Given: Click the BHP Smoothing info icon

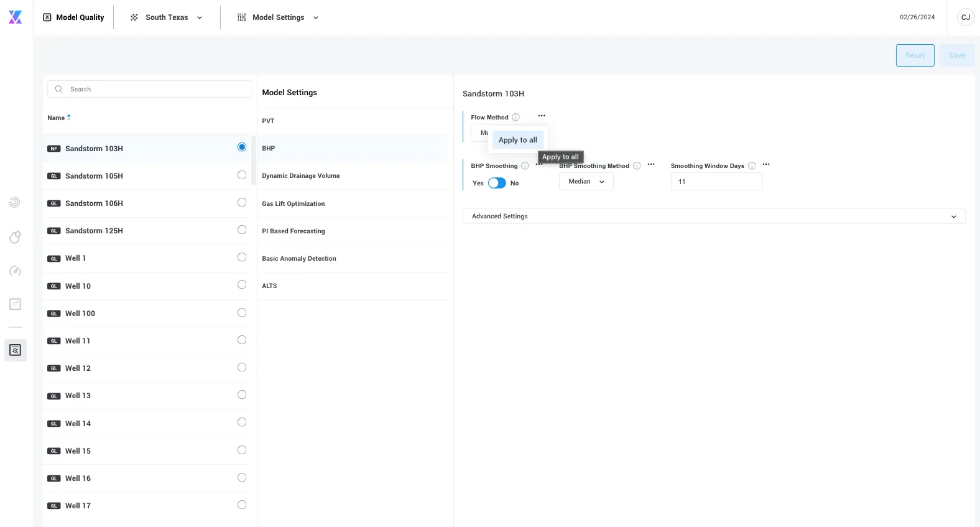Looking at the screenshot, I should pyautogui.click(x=525, y=166).
